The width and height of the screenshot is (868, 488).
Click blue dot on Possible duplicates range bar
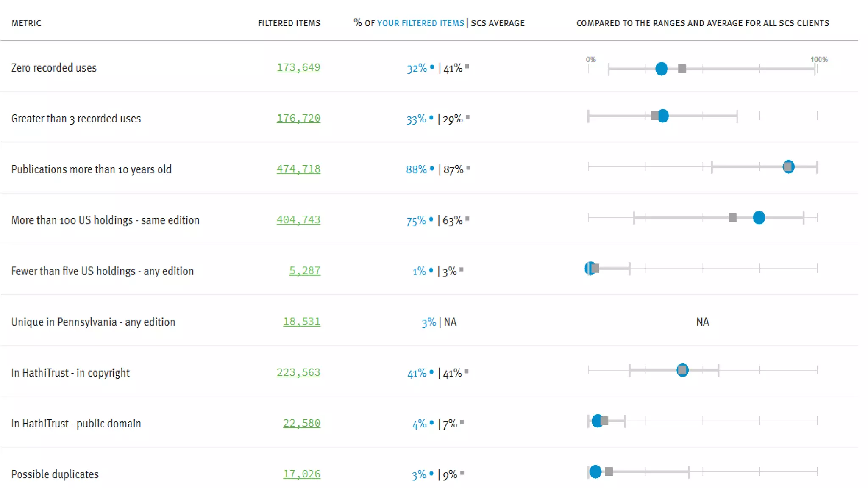click(x=595, y=471)
